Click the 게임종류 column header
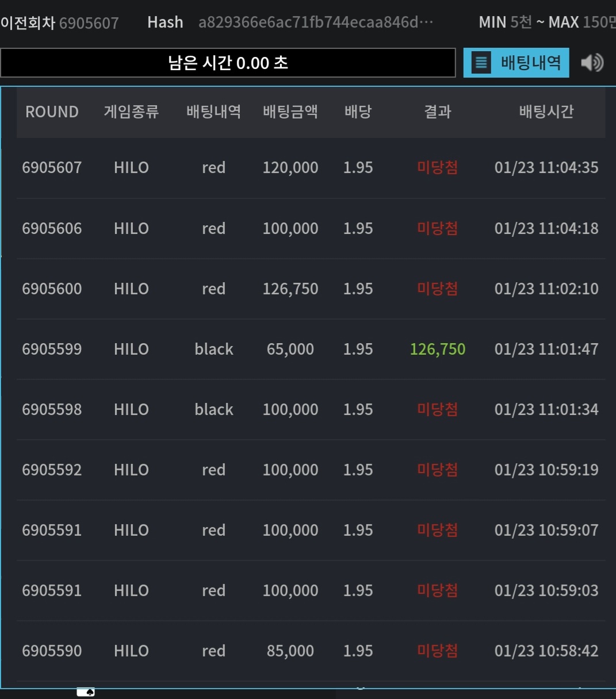Image resolution: width=616 pixels, height=699 pixels. coord(131,111)
